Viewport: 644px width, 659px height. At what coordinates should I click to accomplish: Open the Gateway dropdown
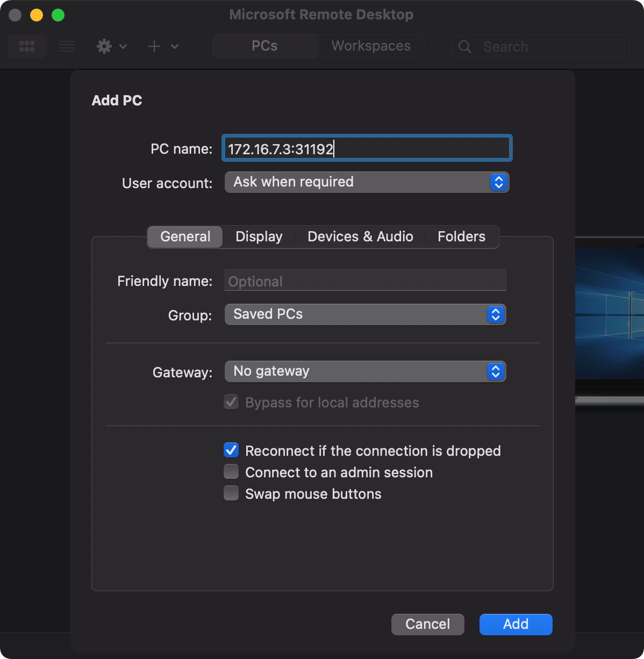(365, 371)
